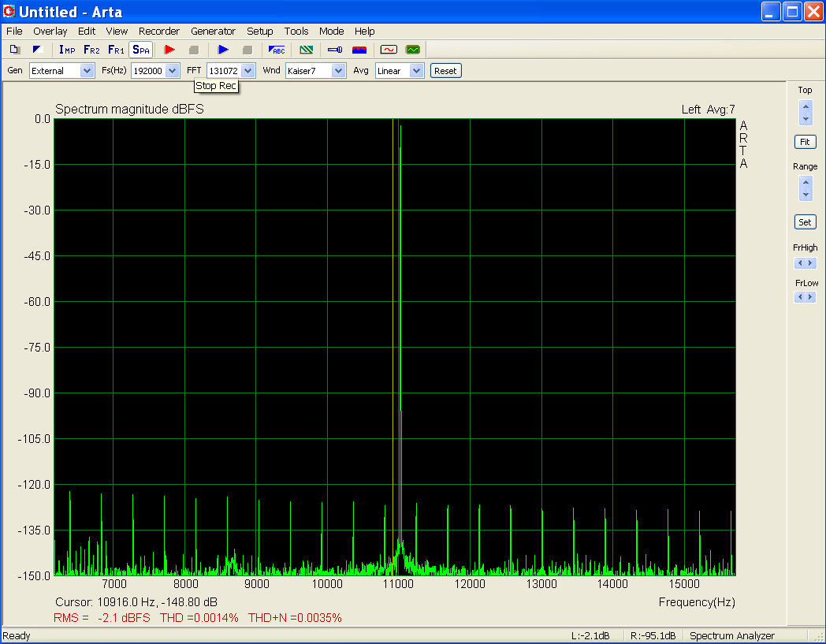826x644 pixels.
Task: Open the Mode menu
Action: pyautogui.click(x=331, y=31)
